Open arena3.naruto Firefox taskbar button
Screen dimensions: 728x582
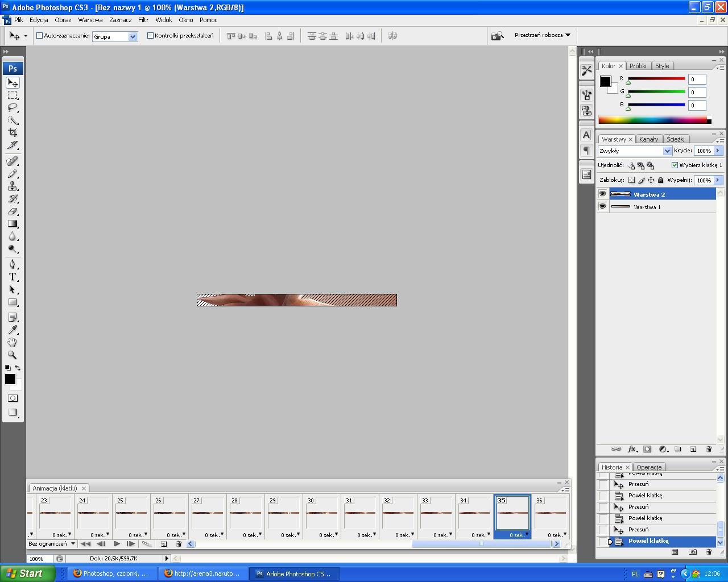pos(202,573)
